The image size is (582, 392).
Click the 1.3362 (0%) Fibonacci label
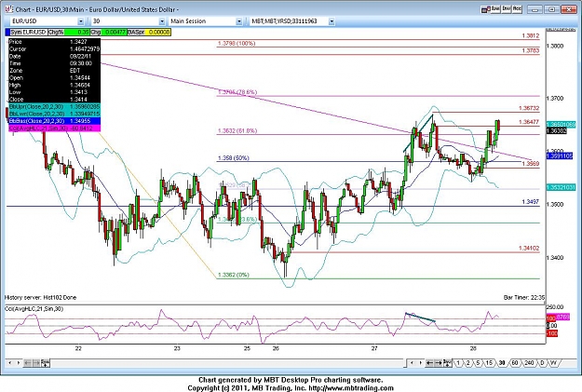(233, 275)
